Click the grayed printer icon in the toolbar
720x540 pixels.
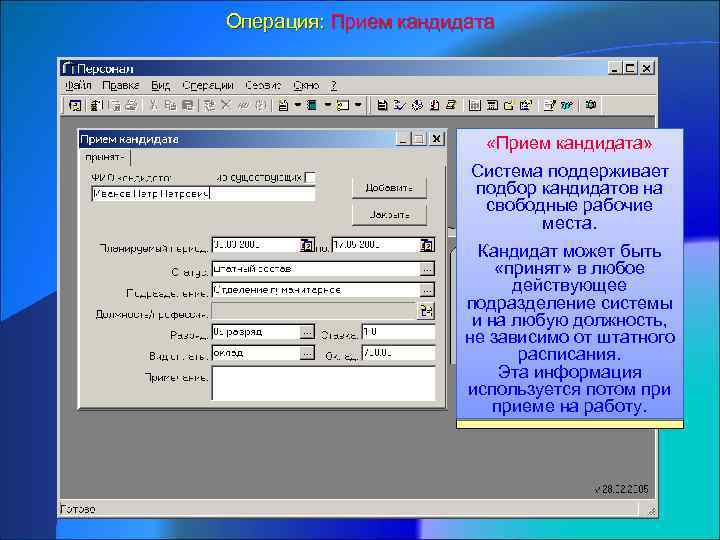tap(132, 105)
